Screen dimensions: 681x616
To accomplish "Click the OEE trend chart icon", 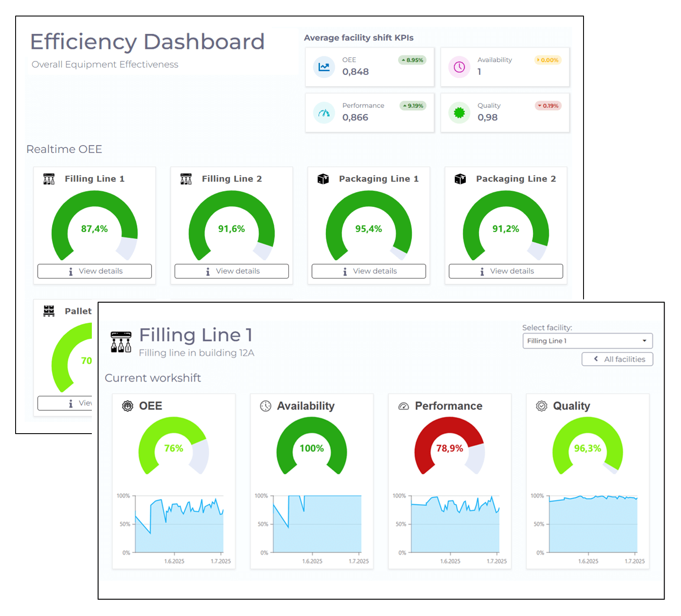I will [324, 67].
